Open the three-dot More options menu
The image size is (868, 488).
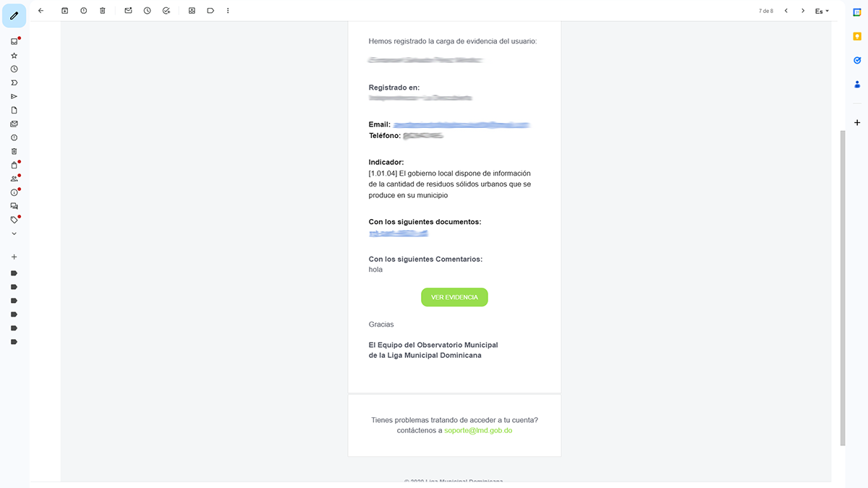point(228,11)
